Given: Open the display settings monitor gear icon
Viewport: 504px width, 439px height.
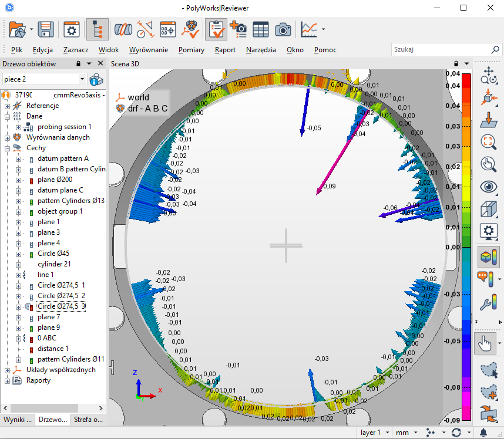Looking at the screenshot, I should click(489, 232).
